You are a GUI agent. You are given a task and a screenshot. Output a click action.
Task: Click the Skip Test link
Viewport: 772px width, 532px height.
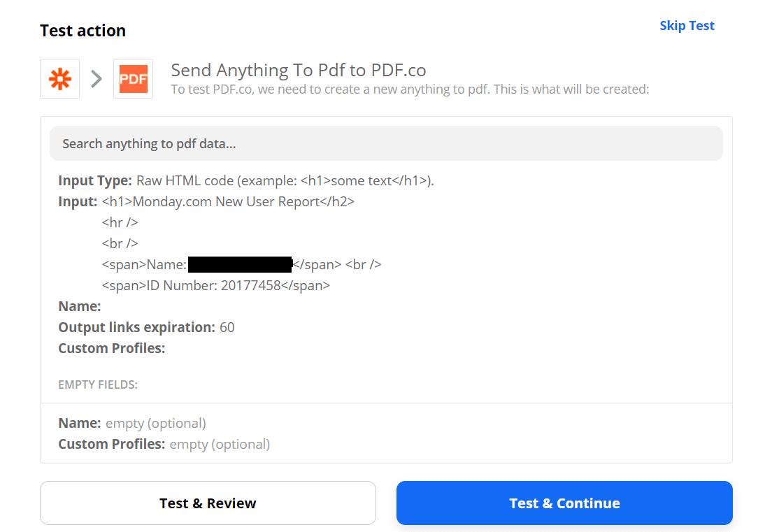click(x=687, y=25)
